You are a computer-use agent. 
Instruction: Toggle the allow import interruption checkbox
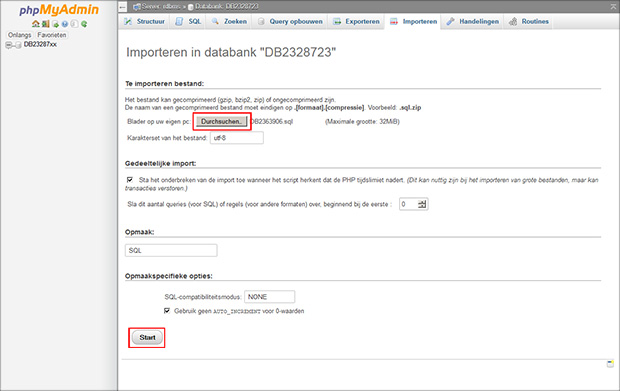[130, 179]
